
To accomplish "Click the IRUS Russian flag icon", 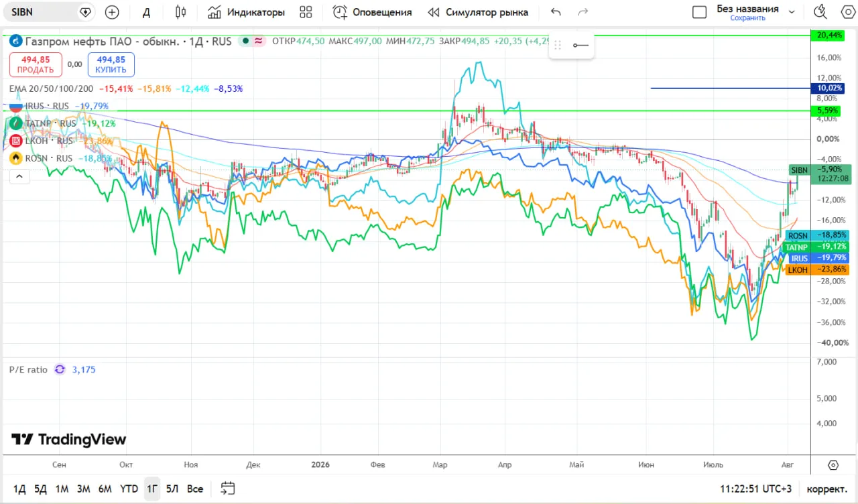I will coord(15,106).
